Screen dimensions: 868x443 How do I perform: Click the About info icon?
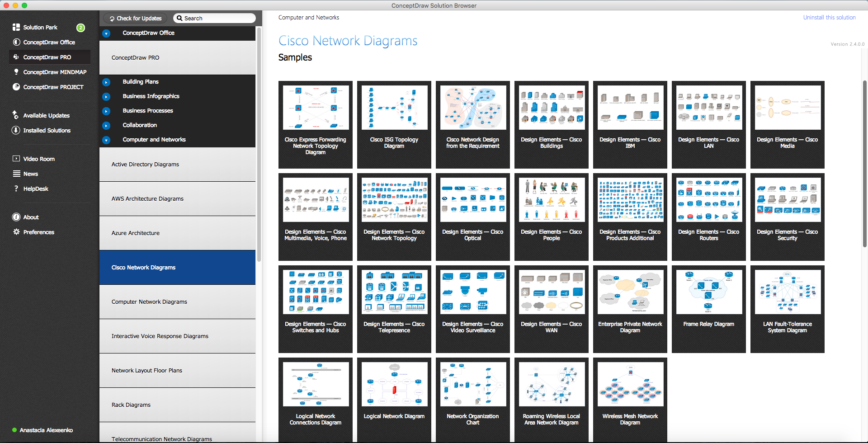pos(16,217)
